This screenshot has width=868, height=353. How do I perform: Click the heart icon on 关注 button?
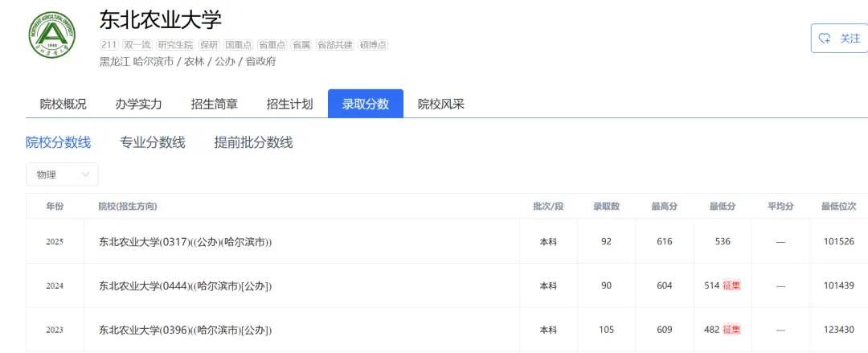825,39
